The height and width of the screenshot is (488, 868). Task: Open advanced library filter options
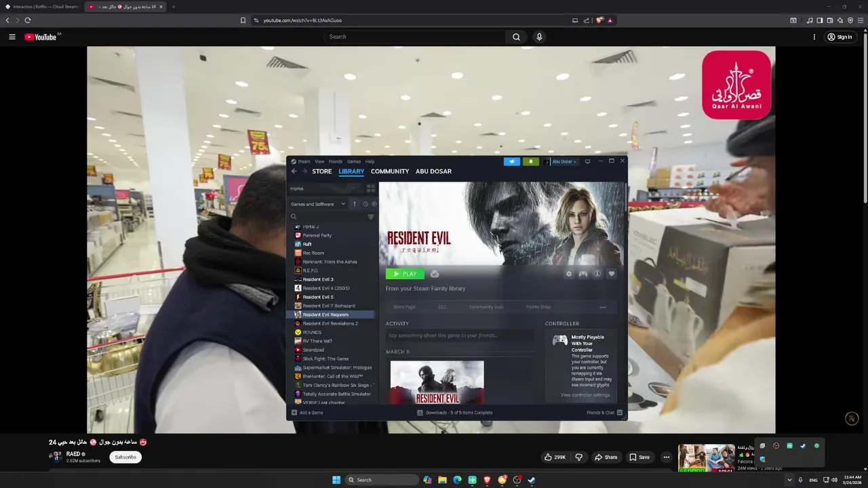[371, 217]
